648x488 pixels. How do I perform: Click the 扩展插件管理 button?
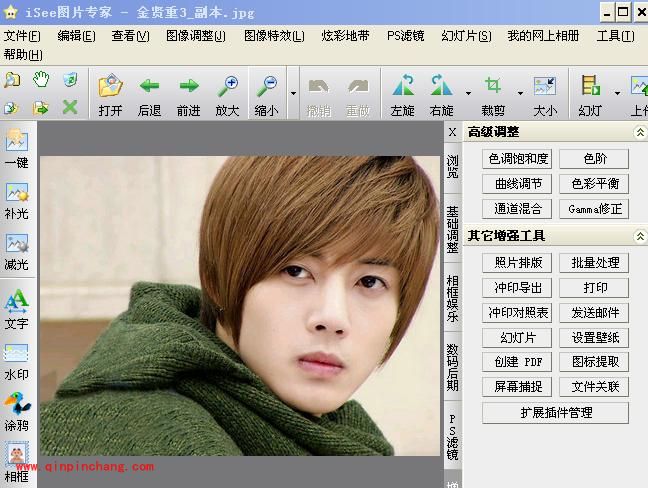555,412
